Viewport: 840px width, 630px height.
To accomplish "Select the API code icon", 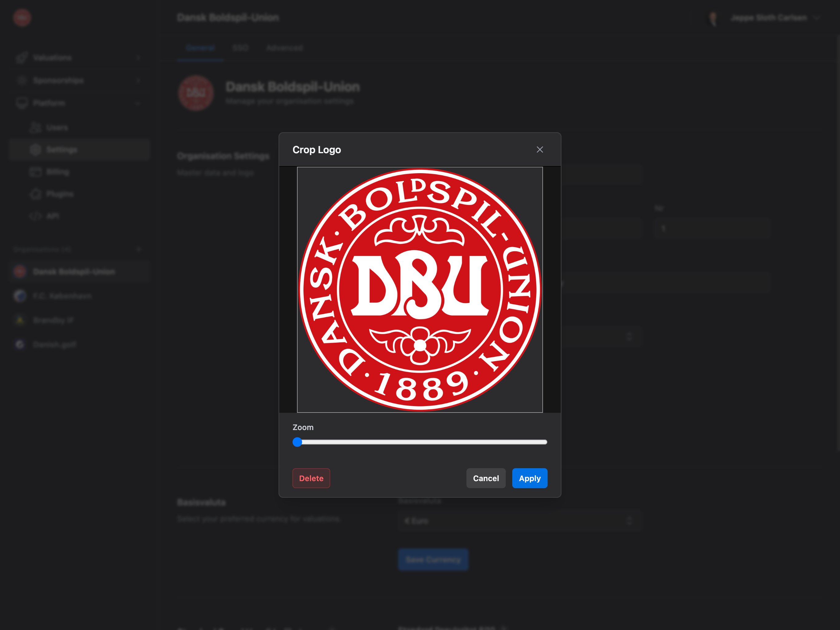I will coord(35,216).
